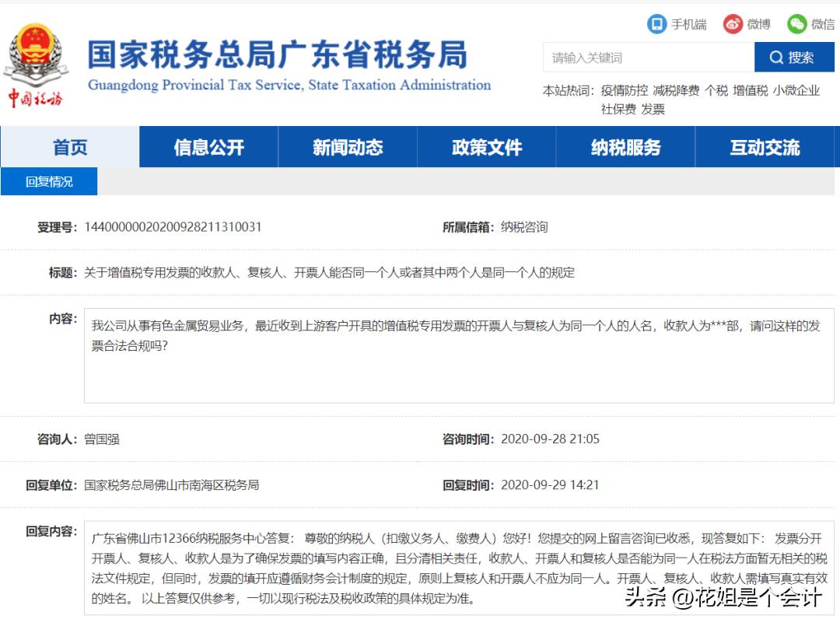Select the 回复情况 tab

click(x=49, y=181)
